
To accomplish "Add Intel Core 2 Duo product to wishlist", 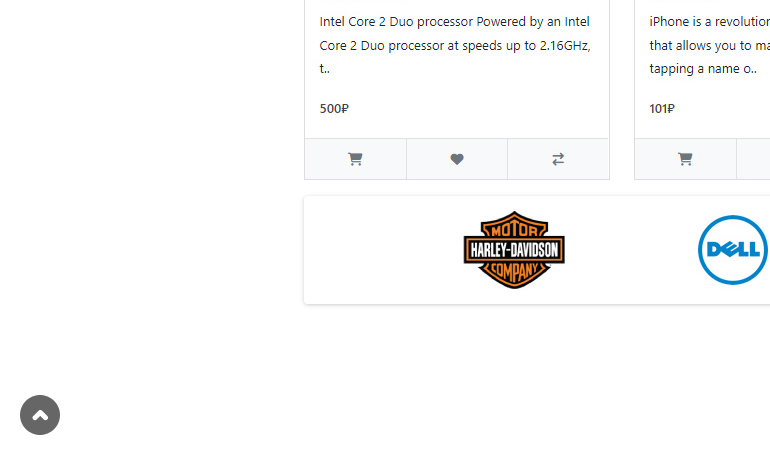I will coord(457,159).
